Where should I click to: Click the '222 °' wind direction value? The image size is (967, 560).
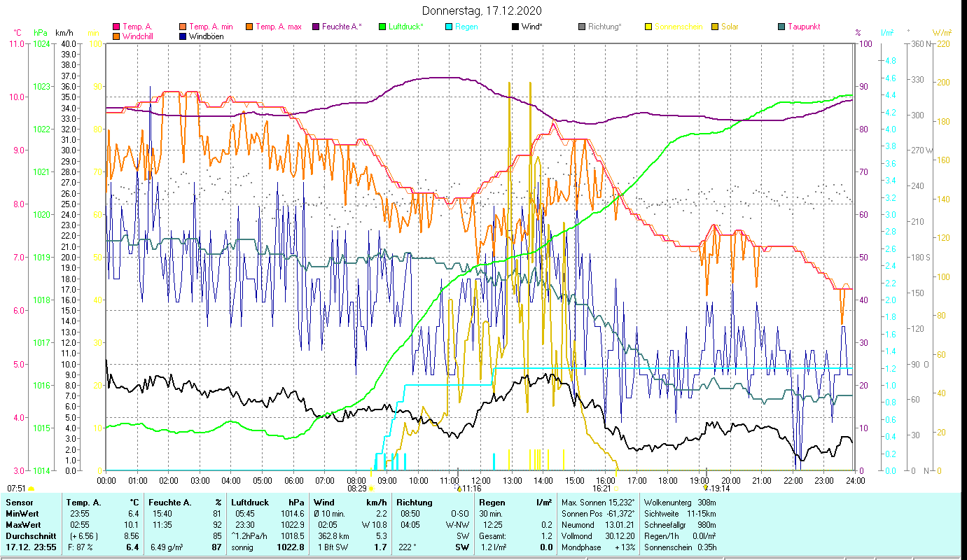pos(408,547)
